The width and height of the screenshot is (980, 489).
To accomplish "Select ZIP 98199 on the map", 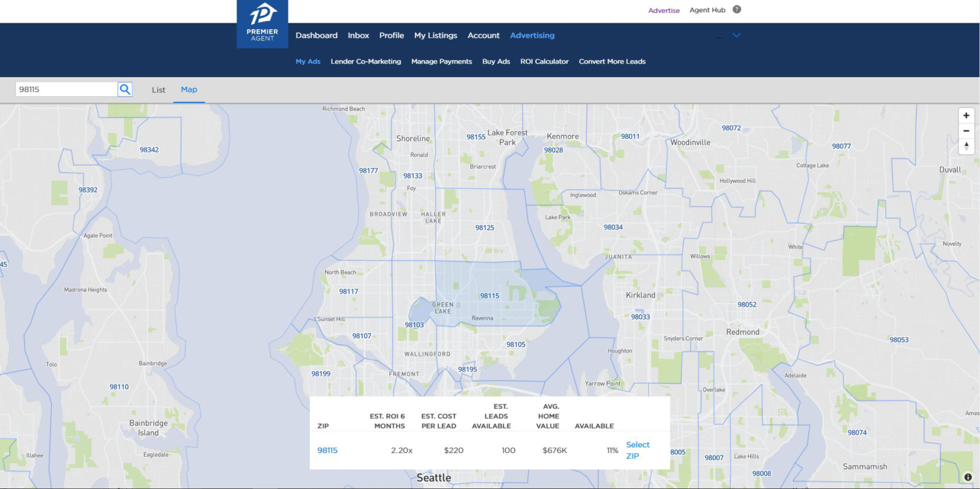I will tap(320, 374).
